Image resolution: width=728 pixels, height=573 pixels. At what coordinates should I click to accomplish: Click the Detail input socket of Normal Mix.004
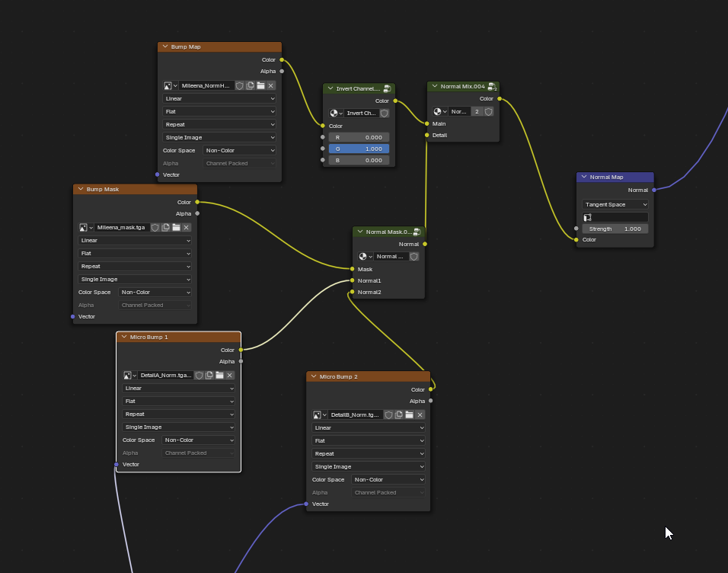(x=427, y=135)
